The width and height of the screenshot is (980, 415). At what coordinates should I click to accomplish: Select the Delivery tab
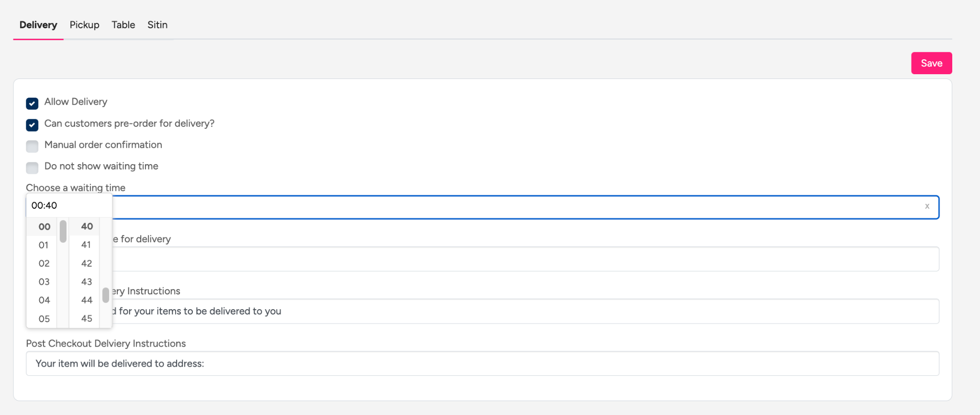38,25
